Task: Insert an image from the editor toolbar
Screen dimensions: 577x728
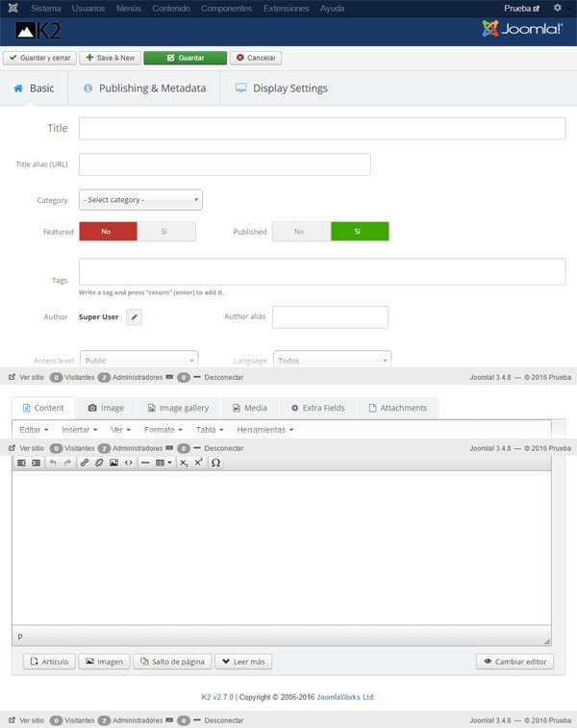Action: click(113, 463)
